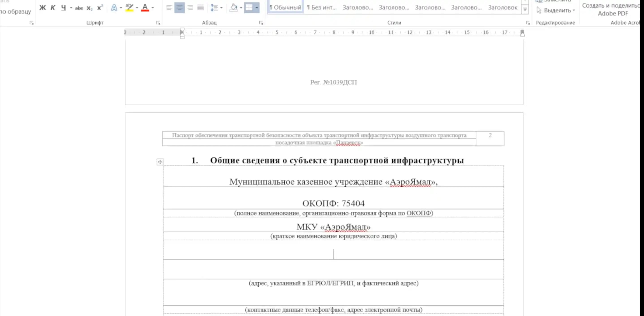Viewport: 644px width, 316px height.
Task: Open Стили pane launcher
Action: click(528, 23)
